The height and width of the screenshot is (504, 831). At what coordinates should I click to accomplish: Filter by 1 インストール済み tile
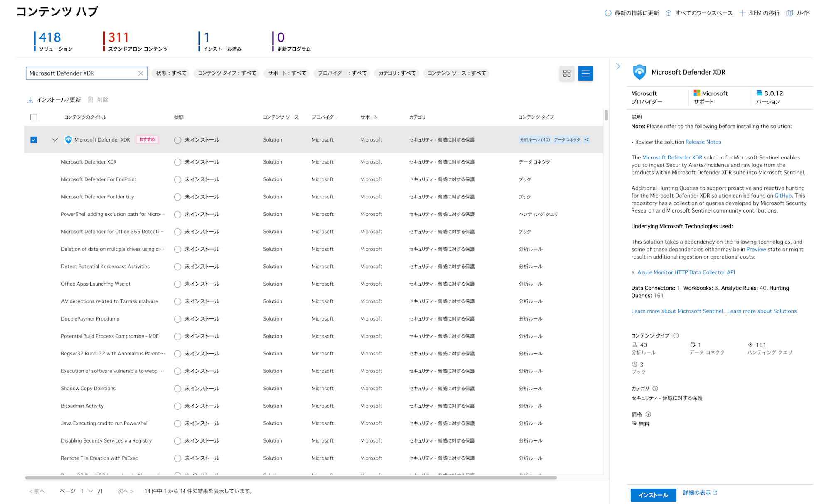221,42
